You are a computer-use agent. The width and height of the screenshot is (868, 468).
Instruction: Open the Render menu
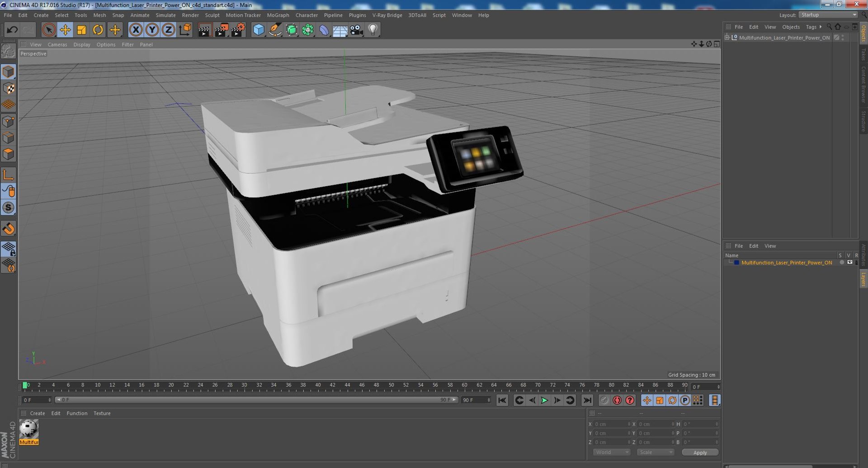(190, 15)
